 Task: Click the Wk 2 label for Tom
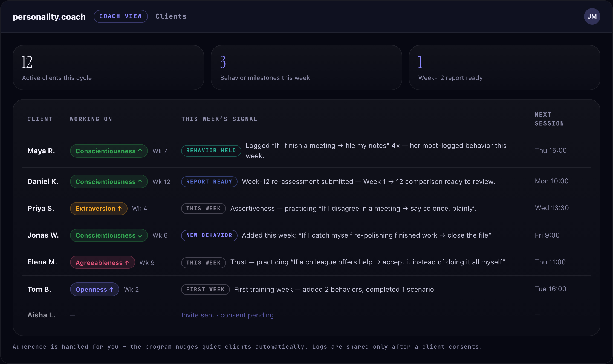pyautogui.click(x=131, y=290)
